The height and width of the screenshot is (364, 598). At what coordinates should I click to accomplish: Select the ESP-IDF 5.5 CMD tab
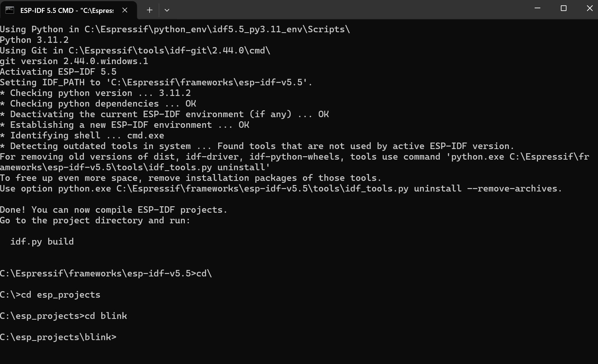pyautogui.click(x=66, y=10)
